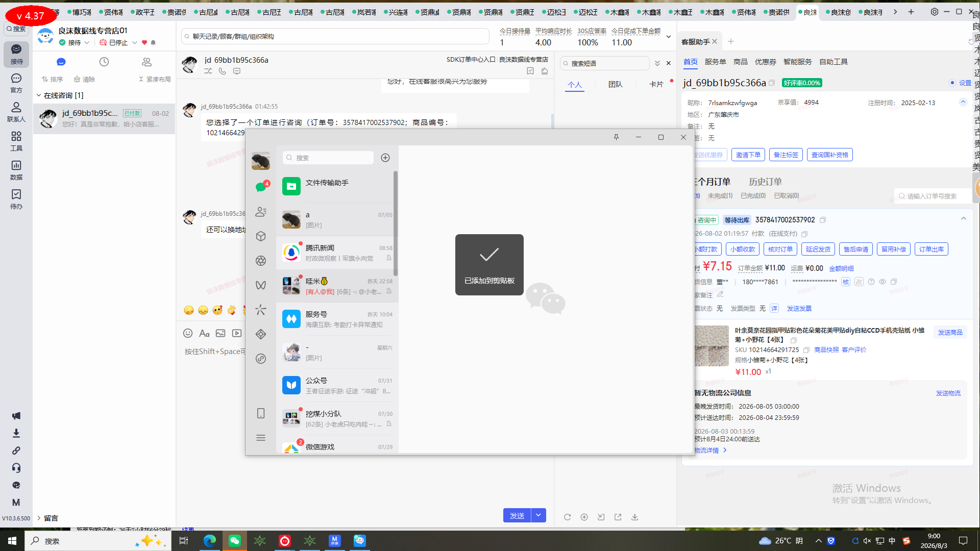Click 发送 to send the message
The height and width of the screenshot is (551, 980).
tap(517, 515)
